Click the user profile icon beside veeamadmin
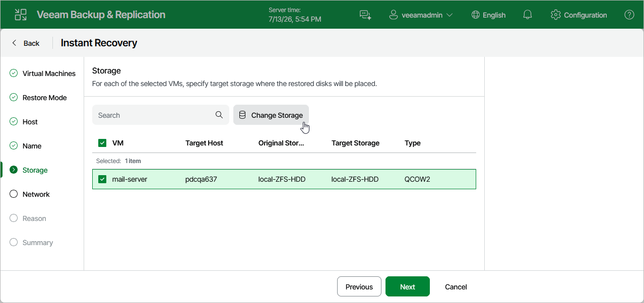 [x=394, y=15]
